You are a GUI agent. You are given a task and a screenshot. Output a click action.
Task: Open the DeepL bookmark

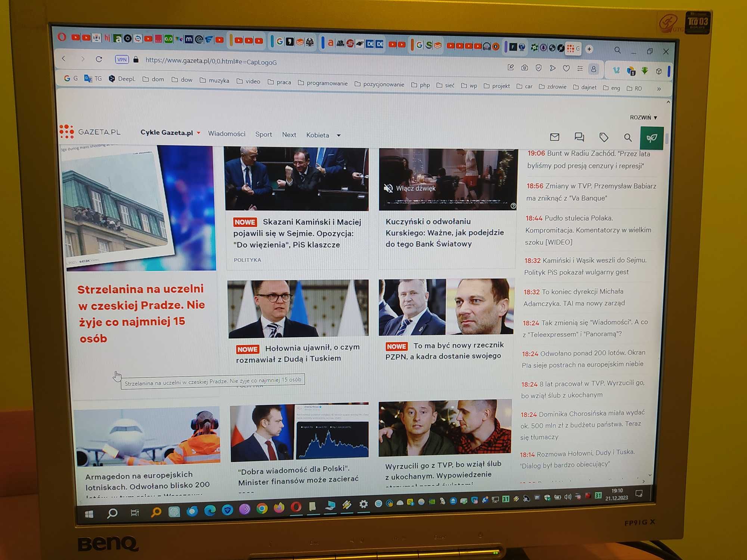122,79
